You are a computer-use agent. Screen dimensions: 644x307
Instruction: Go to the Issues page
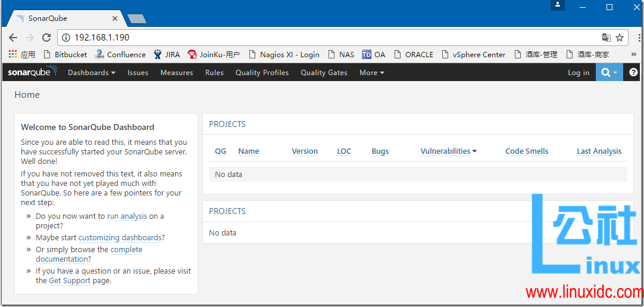tap(137, 73)
